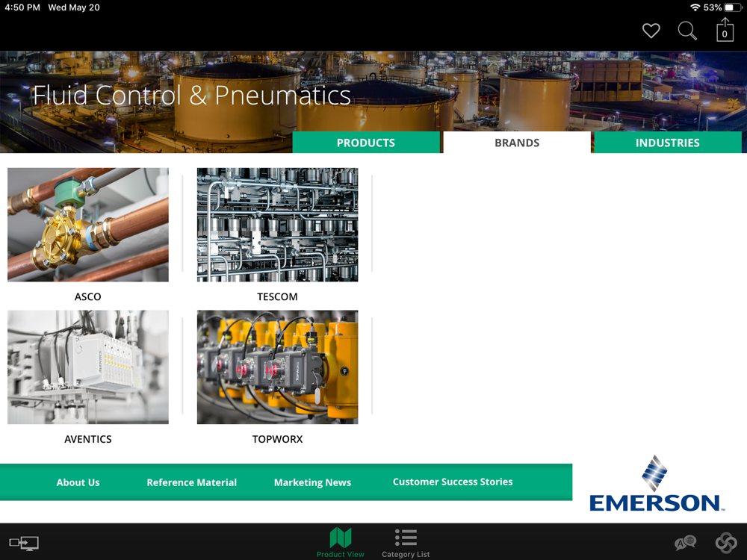The width and height of the screenshot is (747, 560).
Task: Click the AVENTICS label text
Action: point(88,439)
